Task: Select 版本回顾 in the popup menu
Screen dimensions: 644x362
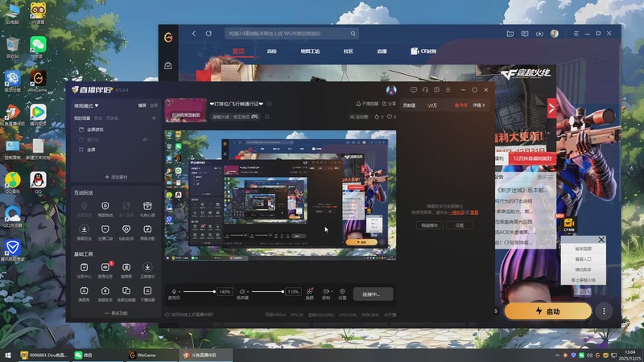Action: click(583, 249)
